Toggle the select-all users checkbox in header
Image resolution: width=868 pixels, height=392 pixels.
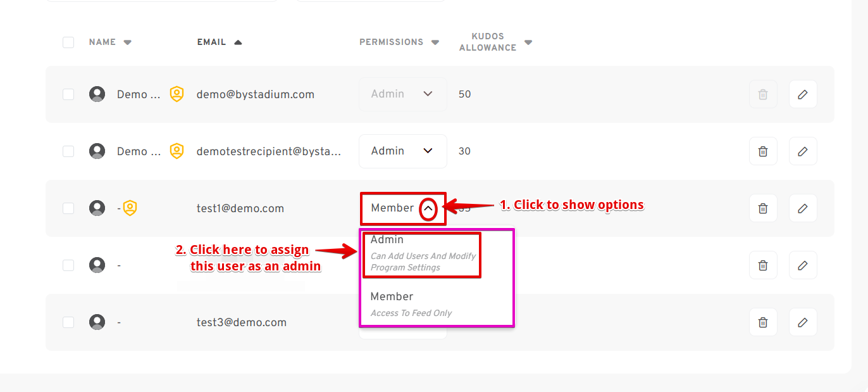pyautogui.click(x=68, y=42)
